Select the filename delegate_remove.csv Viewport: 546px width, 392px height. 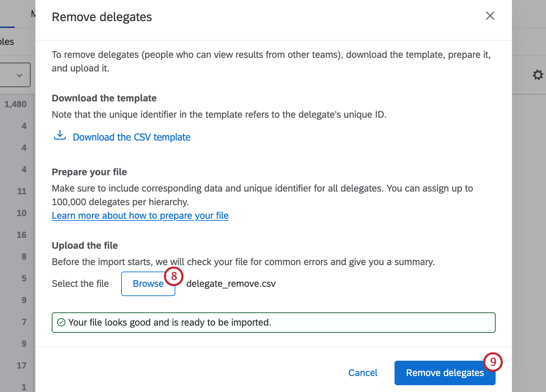pyautogui.click(x=231, y=283)
